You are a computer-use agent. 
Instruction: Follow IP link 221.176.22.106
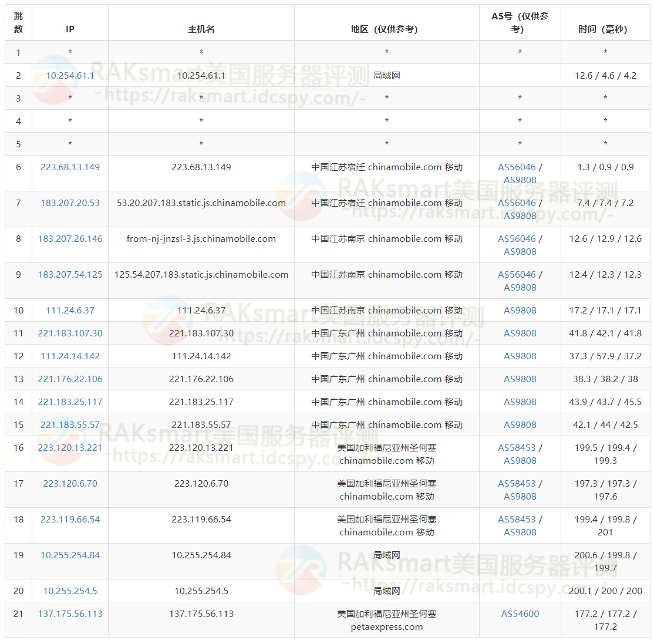click(x=70, y=380)
